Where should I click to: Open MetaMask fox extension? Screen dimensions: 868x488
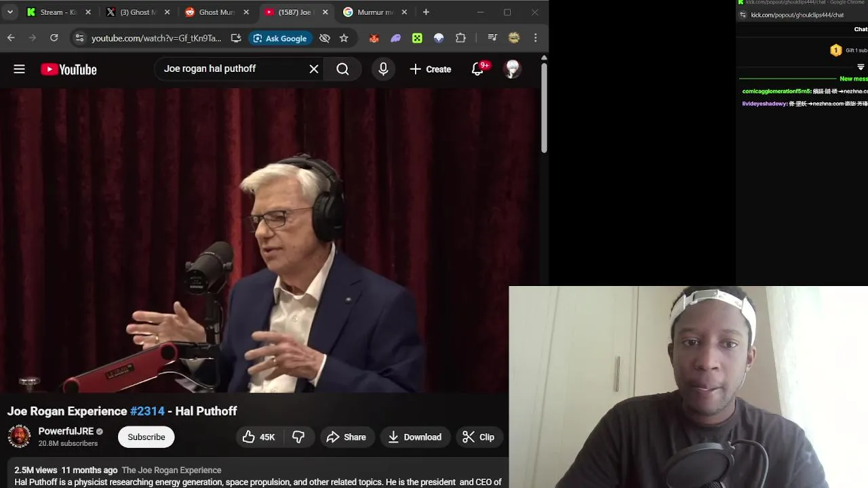coord(374,38)
